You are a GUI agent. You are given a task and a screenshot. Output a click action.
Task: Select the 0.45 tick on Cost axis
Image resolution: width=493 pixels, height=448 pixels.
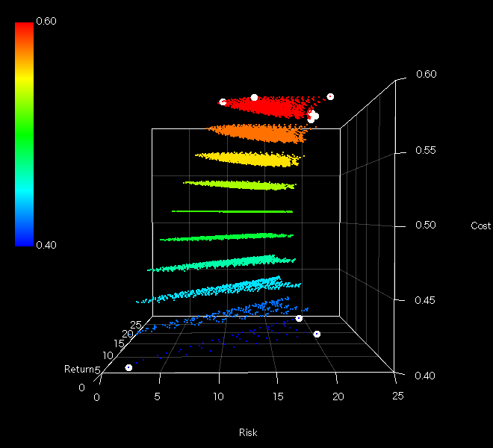pyautogui.click(x=425, y=300)
